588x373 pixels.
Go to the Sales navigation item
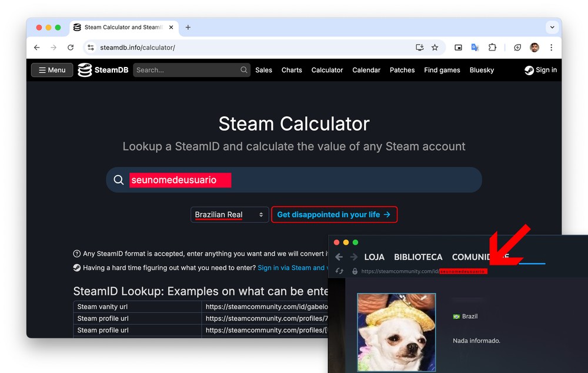tap(263, 70)
